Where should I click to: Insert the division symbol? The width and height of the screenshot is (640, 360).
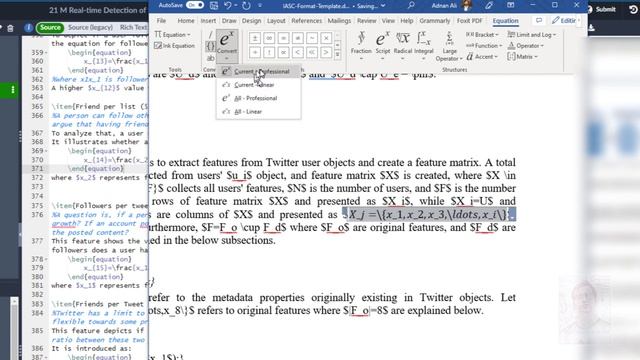(255, 52)
